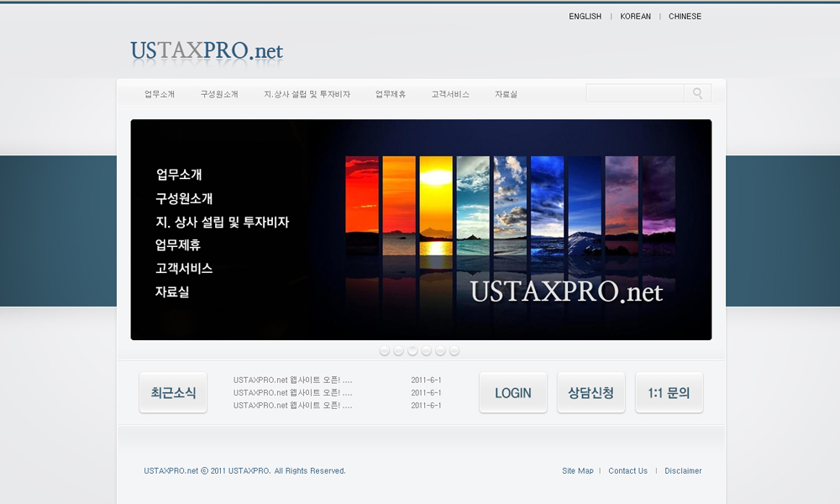Click 업무제휴 in the banner menu
The width and height of the screenshot is (840, 504).
coord(178,245)
